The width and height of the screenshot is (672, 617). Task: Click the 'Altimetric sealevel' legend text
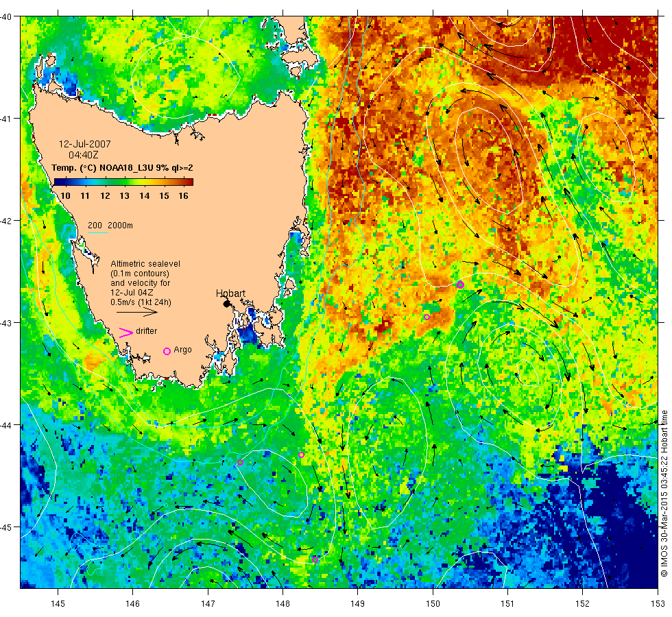[x=145, y=264]
